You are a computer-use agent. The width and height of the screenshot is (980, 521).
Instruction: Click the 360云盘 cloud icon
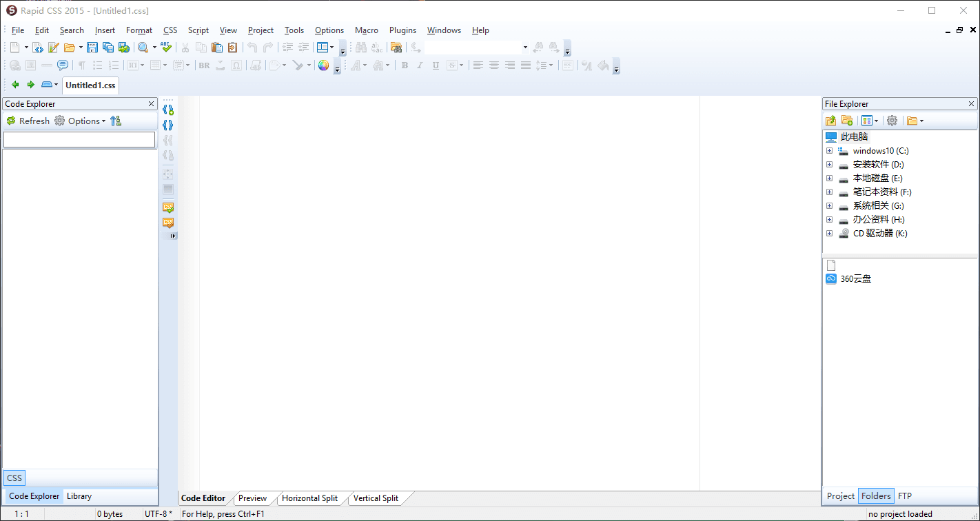[x=831, y=279]
